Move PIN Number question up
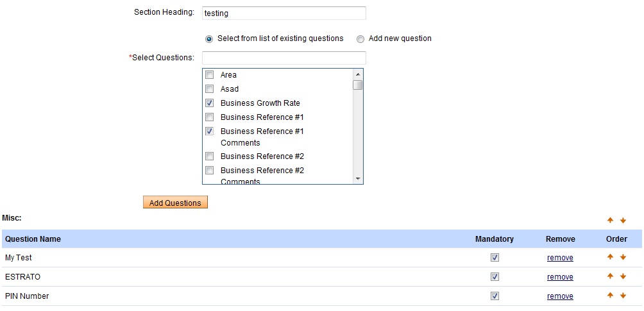This screenshot has height=311, width=644. 611,296
